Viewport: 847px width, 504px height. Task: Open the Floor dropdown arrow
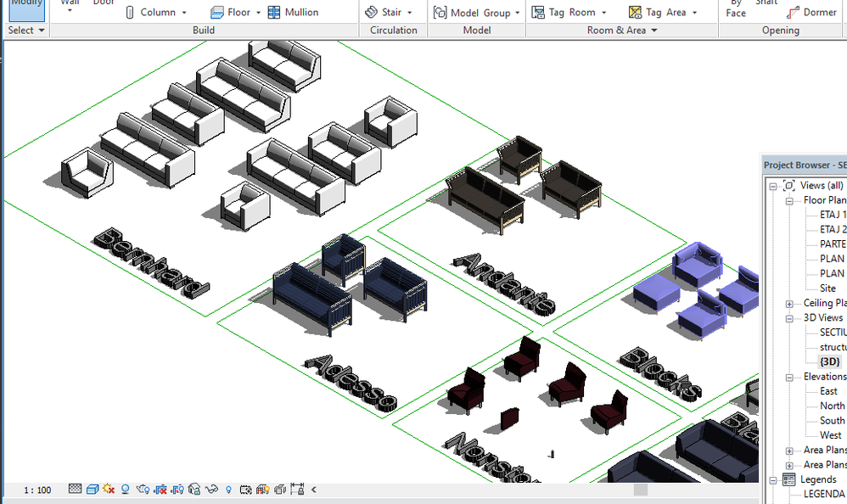[258, 13]
